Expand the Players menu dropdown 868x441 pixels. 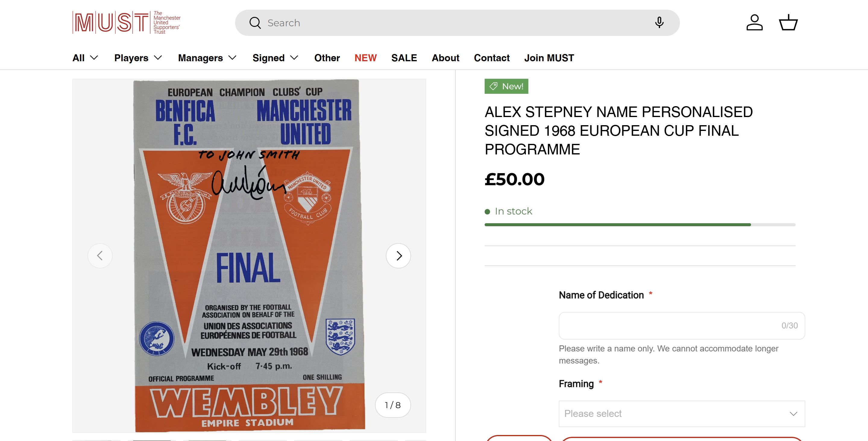pos(138,58)
